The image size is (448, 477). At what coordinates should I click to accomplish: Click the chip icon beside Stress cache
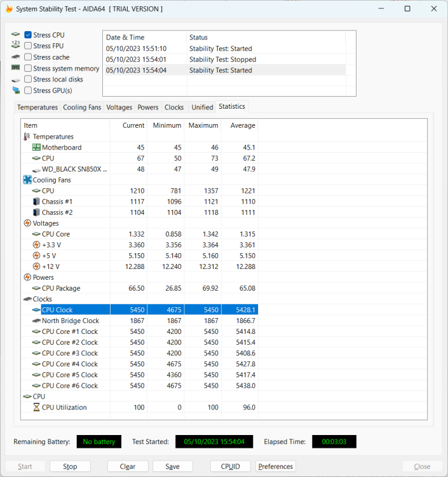point(15,57)
